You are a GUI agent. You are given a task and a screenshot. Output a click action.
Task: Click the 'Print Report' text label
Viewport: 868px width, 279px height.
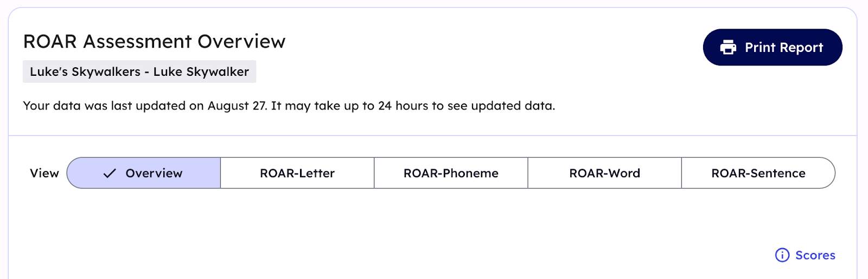[784, 48]
